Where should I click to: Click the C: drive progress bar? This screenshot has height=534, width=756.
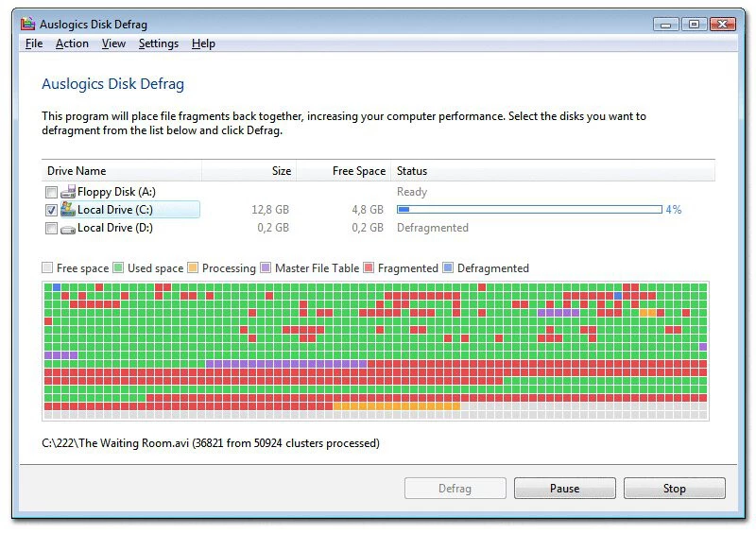[x=529, y=210]
